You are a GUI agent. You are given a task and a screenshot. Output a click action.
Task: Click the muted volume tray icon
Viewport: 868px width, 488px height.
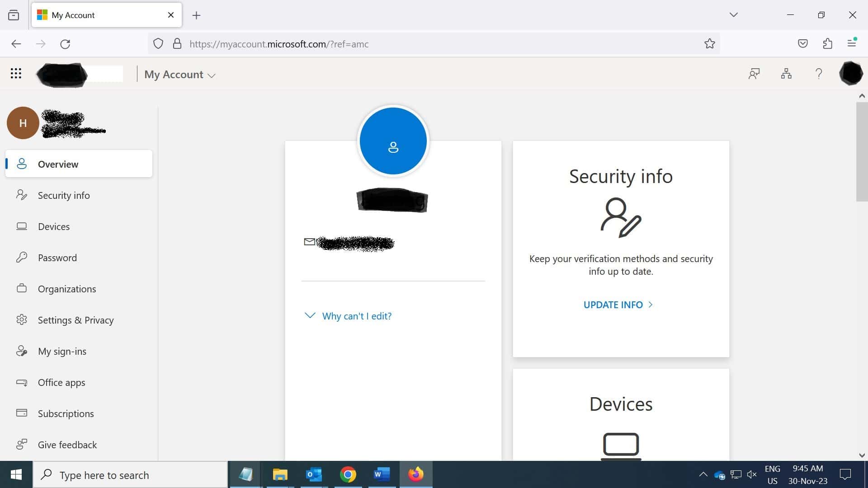pos(752,474)
